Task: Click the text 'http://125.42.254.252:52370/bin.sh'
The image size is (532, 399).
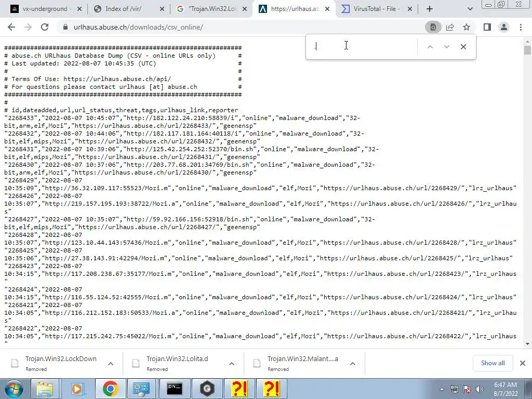Action: pyautogui.click(x=190, y=149)
